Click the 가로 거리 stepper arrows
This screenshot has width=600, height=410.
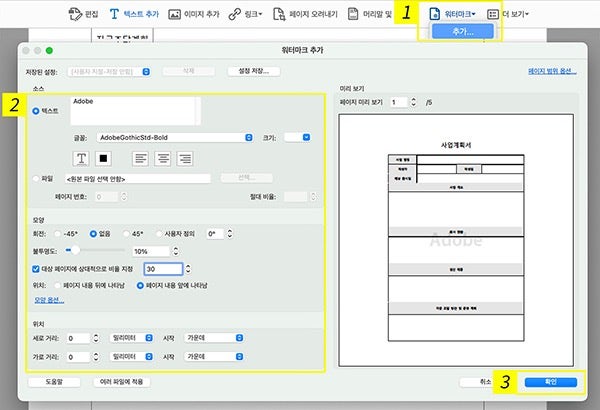point(96,357)
